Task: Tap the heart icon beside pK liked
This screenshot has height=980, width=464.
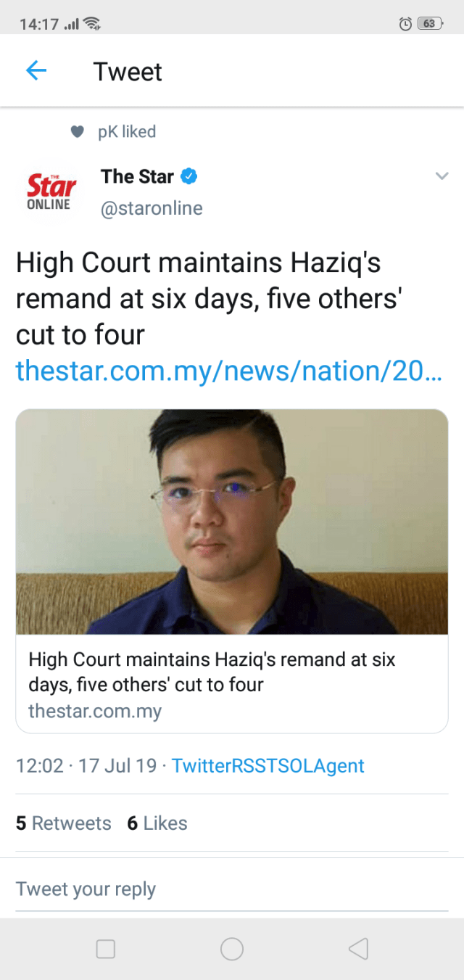Action: tap(77, 132)
